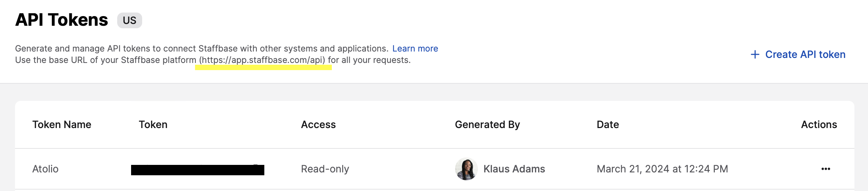868x191 pixels.
Task: Click the Token Name column header
Action: (62, 124)
